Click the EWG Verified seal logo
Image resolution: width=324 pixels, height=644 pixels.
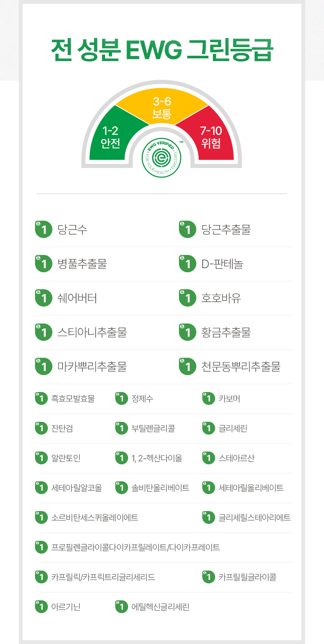coord(162,157)
